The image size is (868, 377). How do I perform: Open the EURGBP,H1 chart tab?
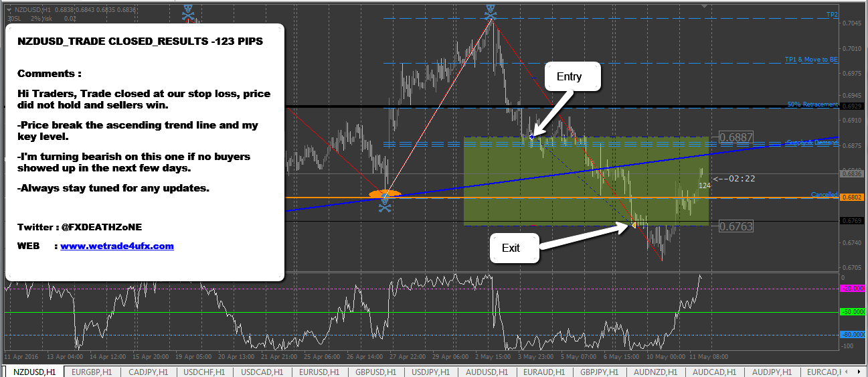[92, 371]
